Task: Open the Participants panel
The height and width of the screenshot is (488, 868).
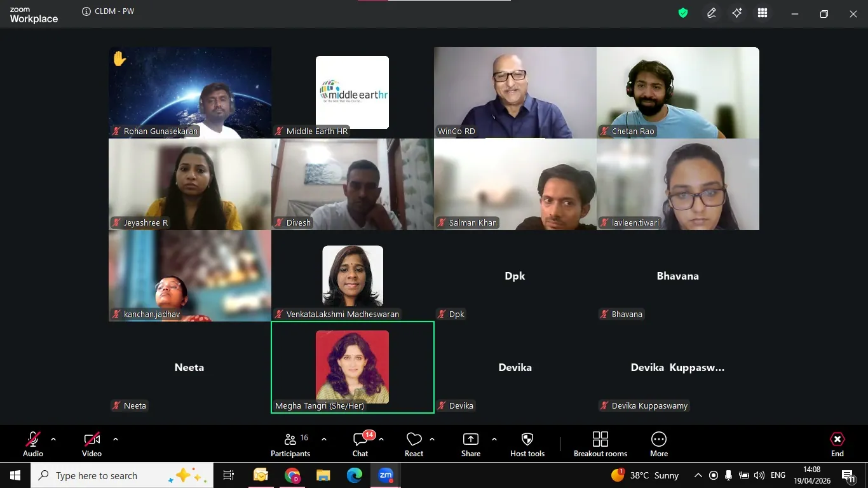Action: coord(290,444)
